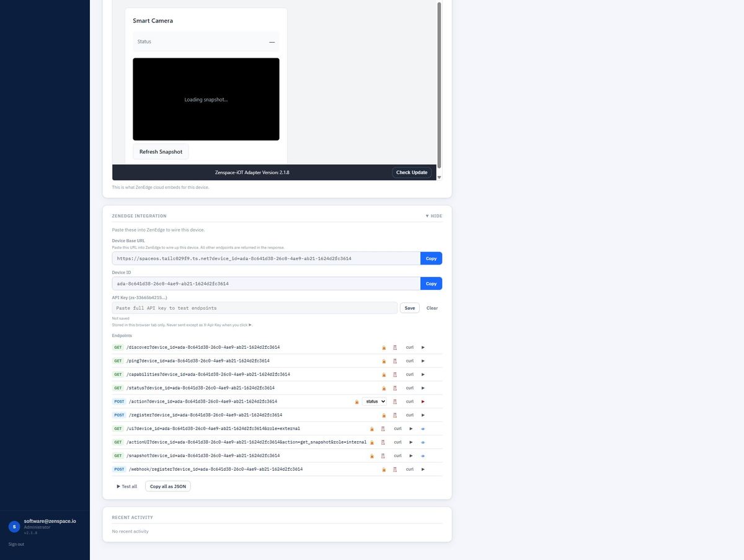The height and width of the screenshot is (560, 744).
Task: Run the /ui endpoint play icon
Action: (x=410, y=429)
